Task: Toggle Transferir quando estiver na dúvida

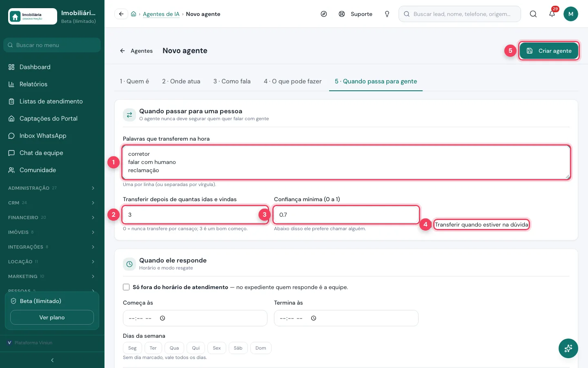Action: (481, 224)
